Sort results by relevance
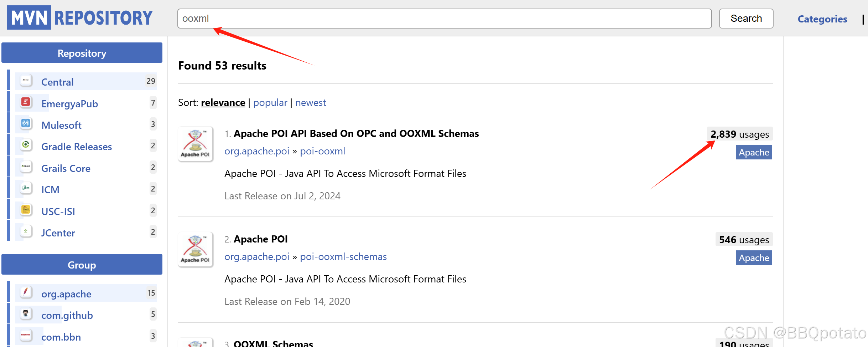The height and width of the screenshot is (347, 868). [x=223, y=103]
